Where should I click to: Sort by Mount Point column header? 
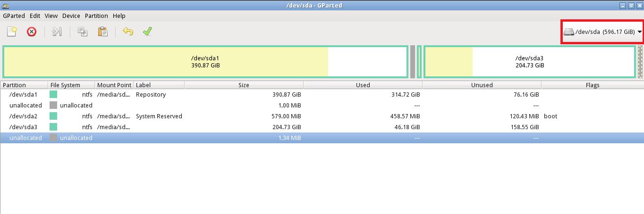point(114,85)
